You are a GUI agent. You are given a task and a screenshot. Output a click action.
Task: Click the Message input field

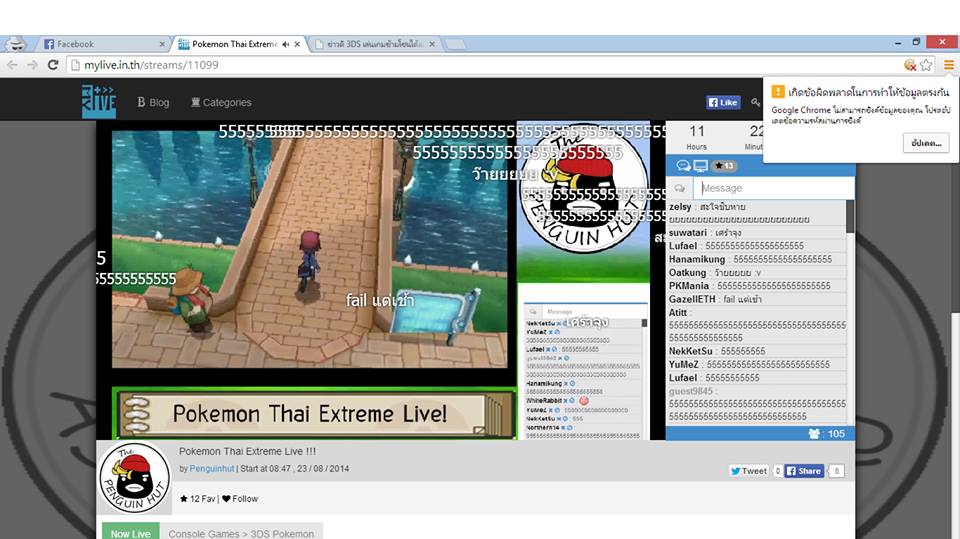[x=774, y=188]
